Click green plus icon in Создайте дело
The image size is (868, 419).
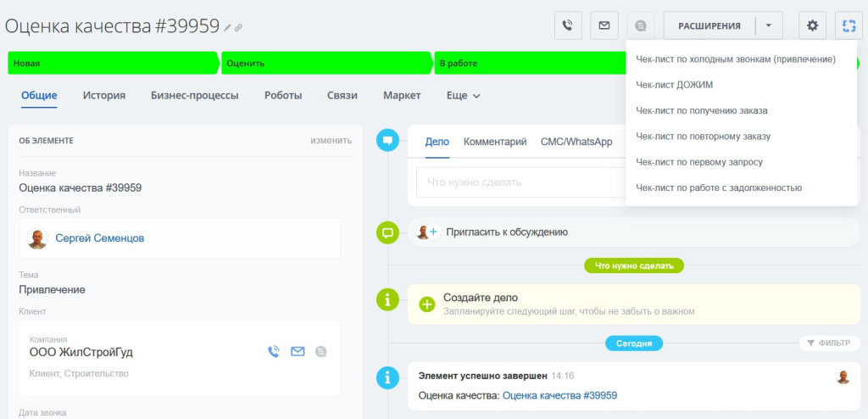click(427, 304)
